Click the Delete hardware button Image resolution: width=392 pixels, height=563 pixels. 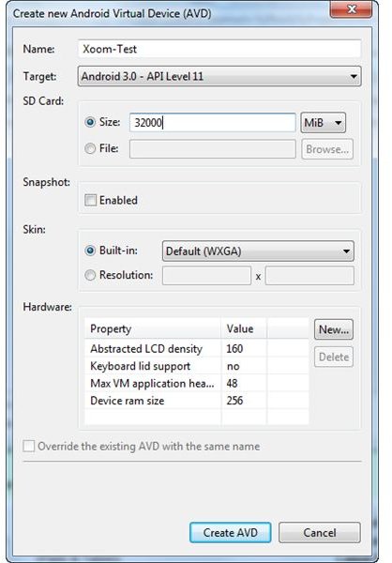click(334, 357)
